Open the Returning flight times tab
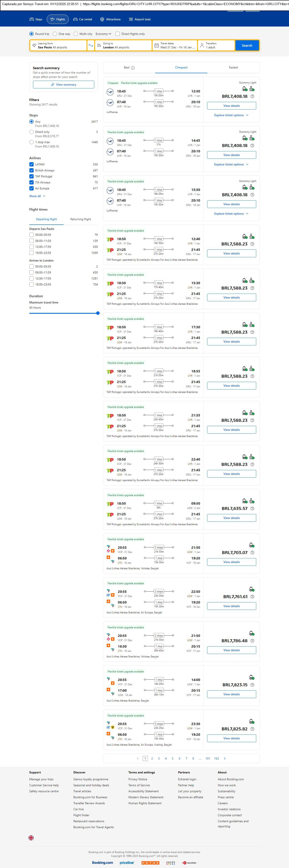This screenshot has height=868, width=289. [81, 219]
